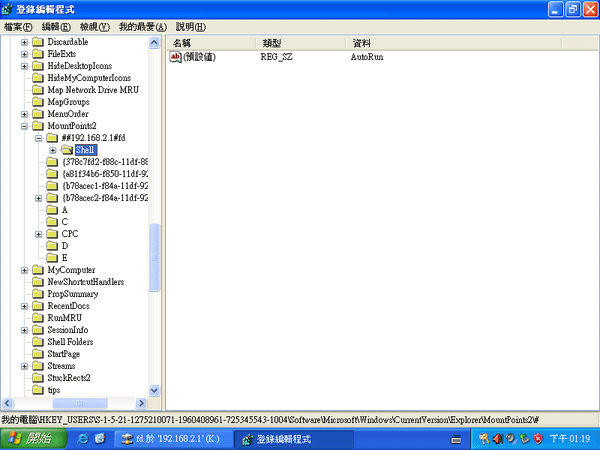Click the MountPoints2 folder icon
The width and height of the screenshot is (600, 450).
(x=38, y=126)
